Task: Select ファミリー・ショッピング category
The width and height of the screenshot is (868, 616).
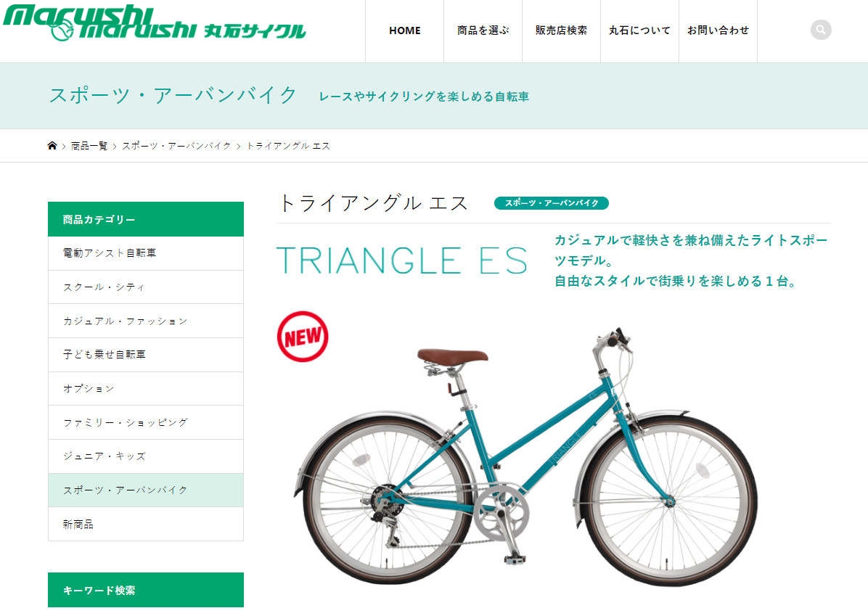Action: pos(146,422)
